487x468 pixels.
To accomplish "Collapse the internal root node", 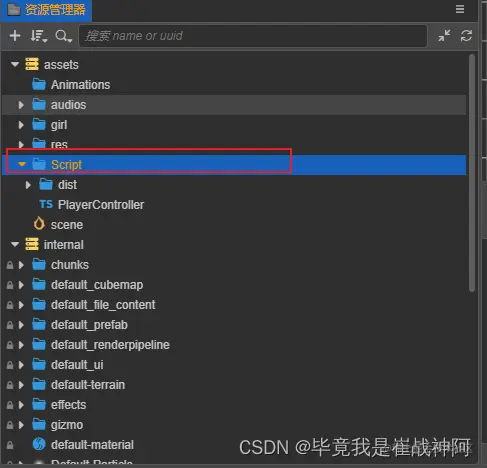I will 15,244.
